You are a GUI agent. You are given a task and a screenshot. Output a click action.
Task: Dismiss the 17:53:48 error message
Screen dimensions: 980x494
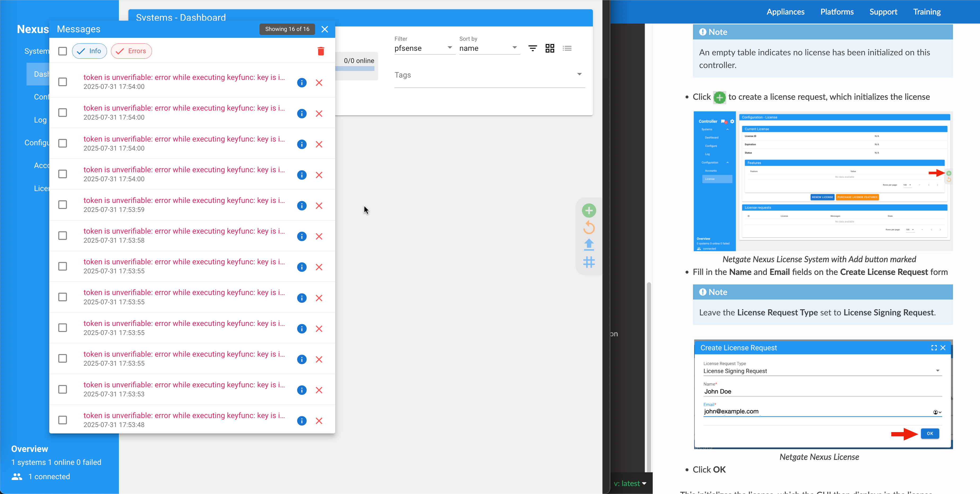pyautogui.click(x=319, y=421)
